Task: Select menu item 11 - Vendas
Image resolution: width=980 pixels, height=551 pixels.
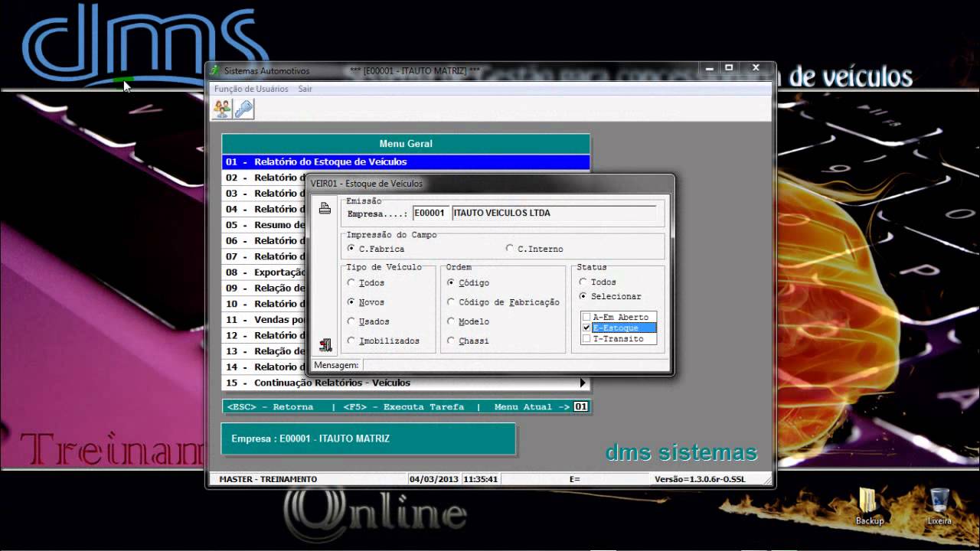Action: 264,320
